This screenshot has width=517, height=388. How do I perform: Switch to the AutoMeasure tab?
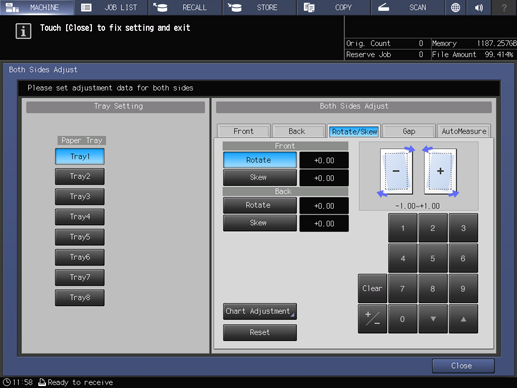464,131
